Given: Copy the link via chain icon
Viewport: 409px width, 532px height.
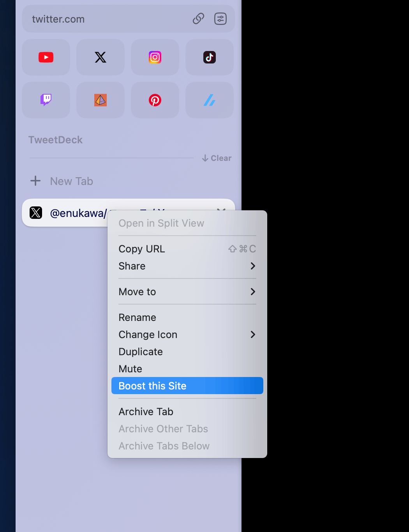Looking at the screenshot, I should [199, 19].
